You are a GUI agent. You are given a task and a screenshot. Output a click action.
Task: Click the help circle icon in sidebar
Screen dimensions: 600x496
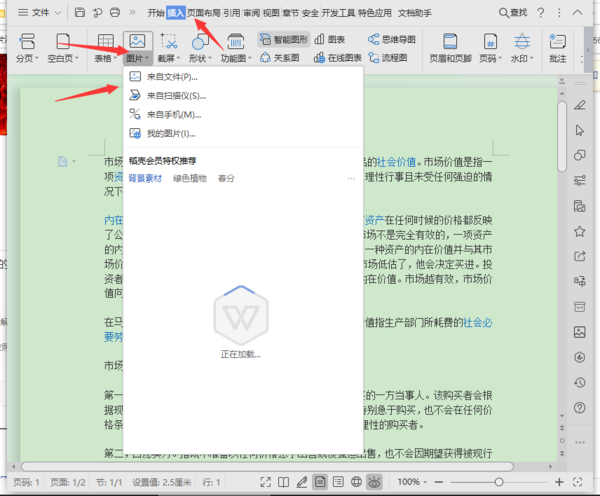[580, 408]
